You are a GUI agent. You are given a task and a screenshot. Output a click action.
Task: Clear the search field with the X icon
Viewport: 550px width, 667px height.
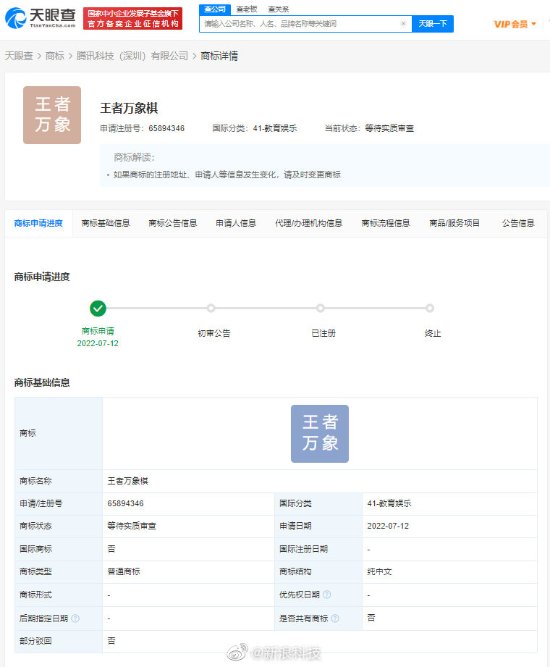click(403, 24)
